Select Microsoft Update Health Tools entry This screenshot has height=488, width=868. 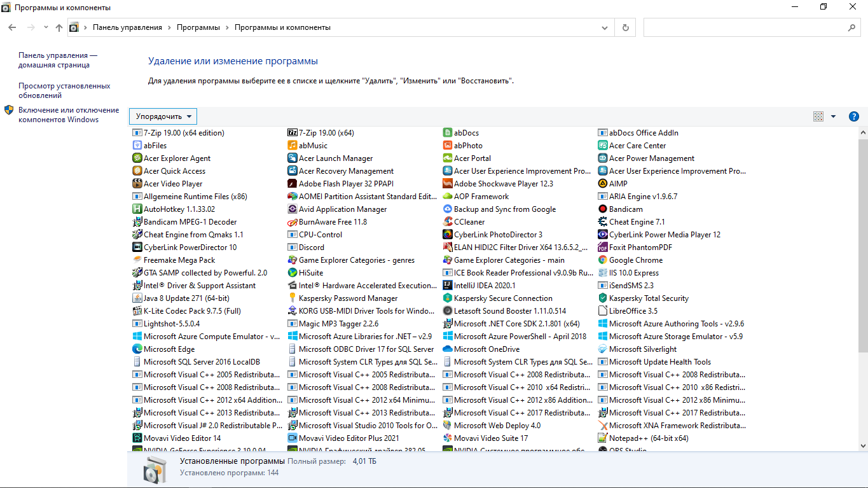point(654,362)
